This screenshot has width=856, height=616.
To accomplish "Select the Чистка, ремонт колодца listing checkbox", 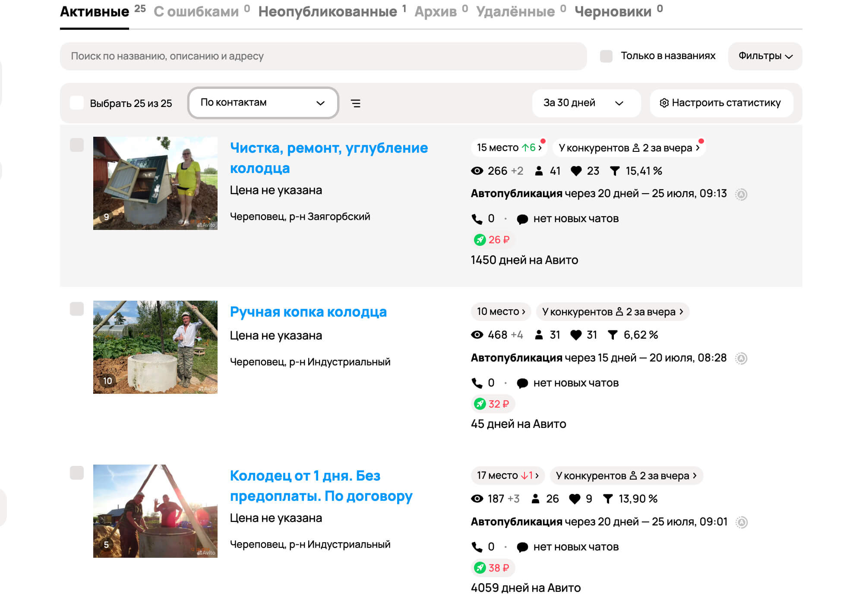I will (x=77, y=145).
